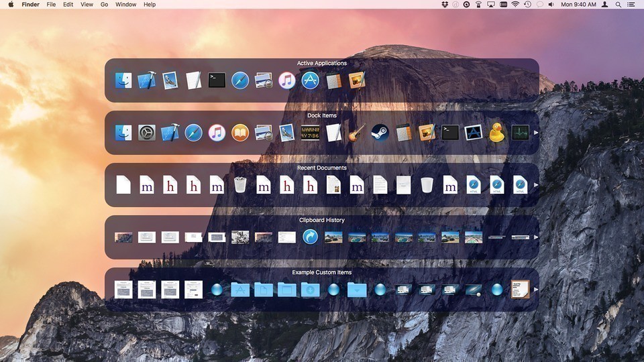Click the Mail stamp icon in Dock Items
644x362 pixels.
[286, 133]
